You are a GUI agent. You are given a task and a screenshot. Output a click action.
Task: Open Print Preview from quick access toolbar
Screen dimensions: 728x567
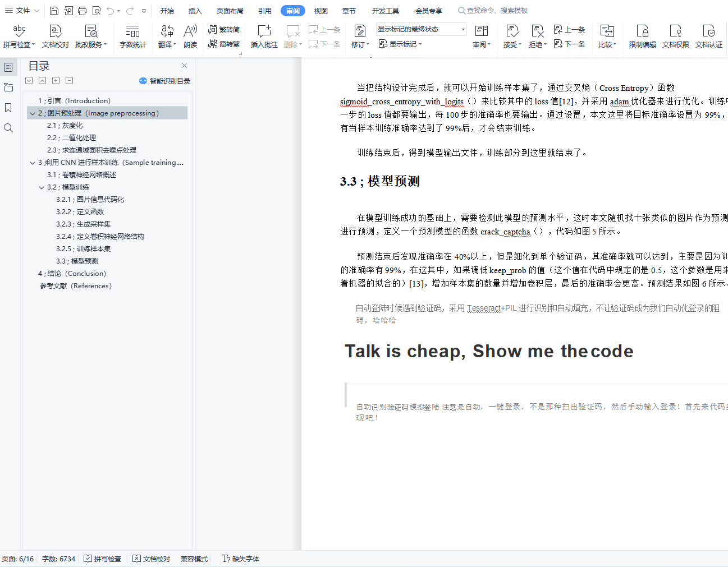(97, 11)
